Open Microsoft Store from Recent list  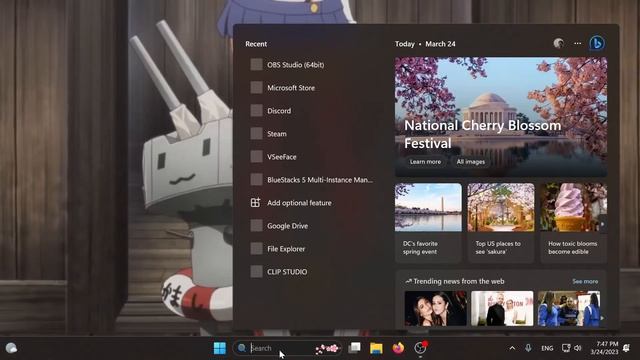point(311,87)
